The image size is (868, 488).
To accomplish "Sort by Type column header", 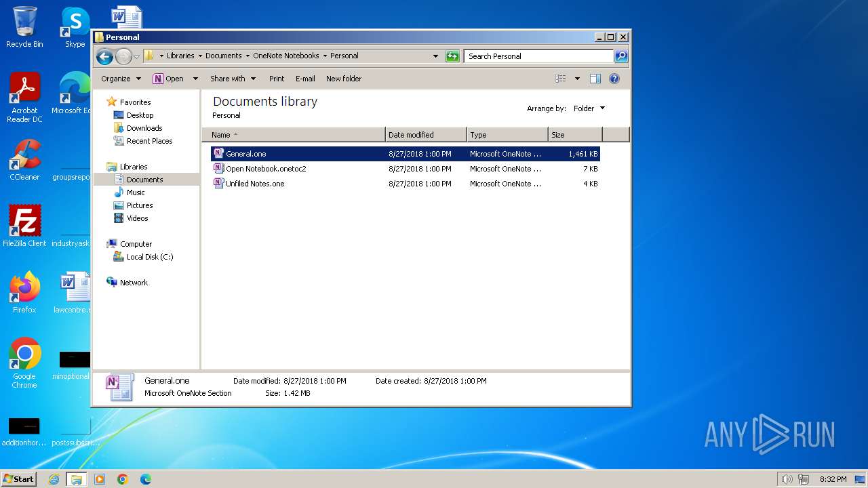I will [x=507, y=135].
